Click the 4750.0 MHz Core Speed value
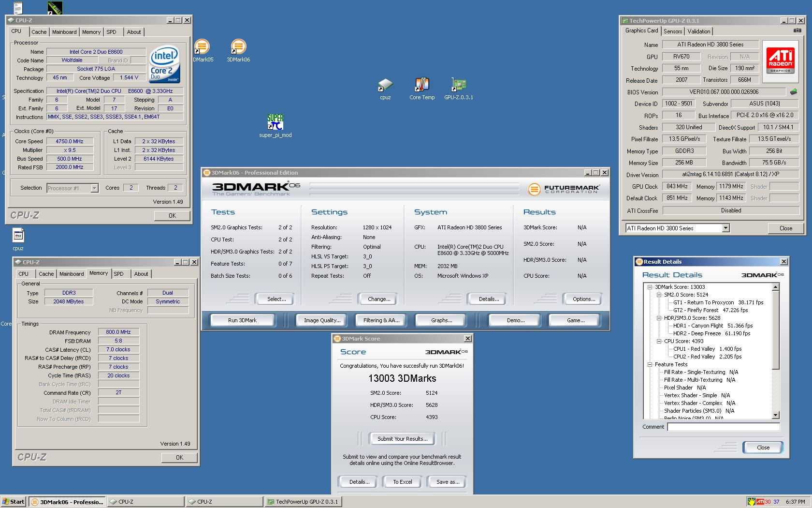 pos(69,141)
